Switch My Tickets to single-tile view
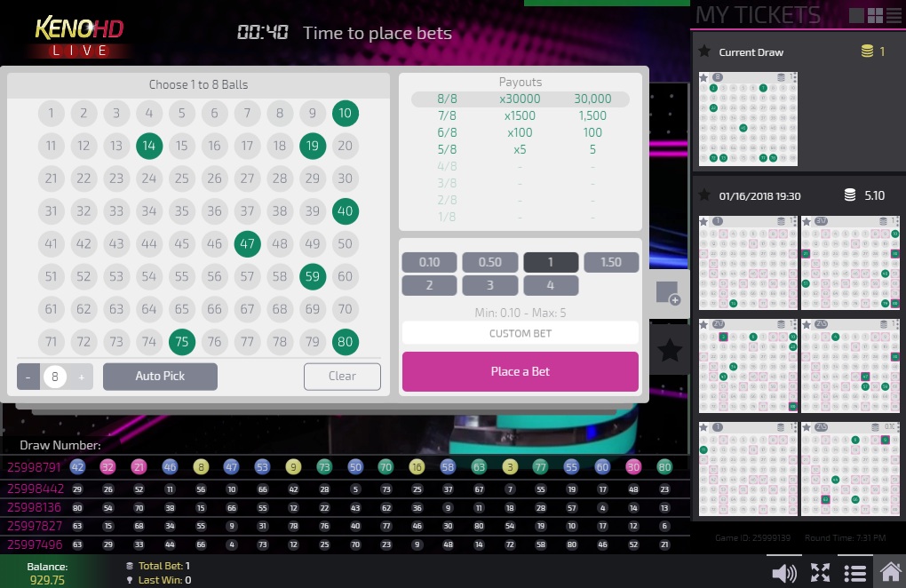Image resolution: width=906 pixels, height=588 pixels. coord(856,15)
